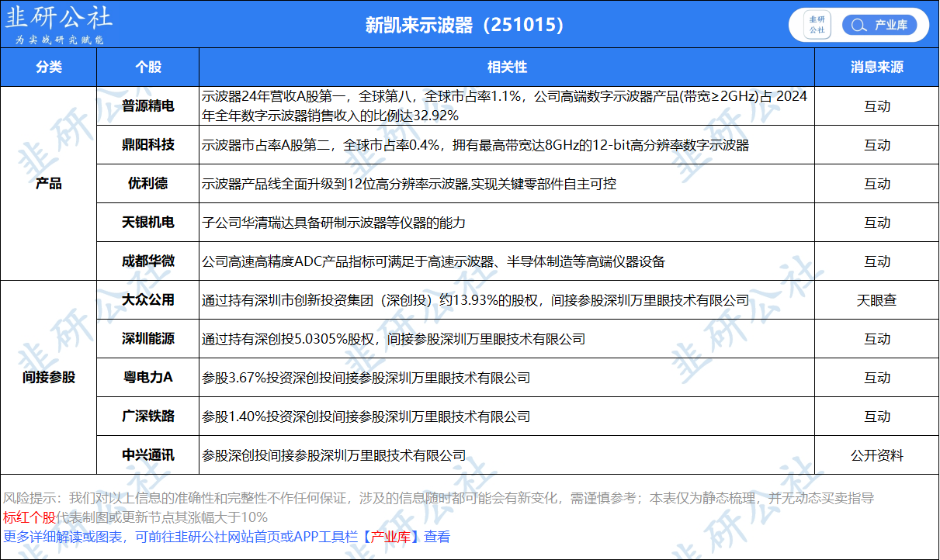Viewport: 940px width, 560px height.
Task: Select the 相关性 column header
Action: click(507, 67)
